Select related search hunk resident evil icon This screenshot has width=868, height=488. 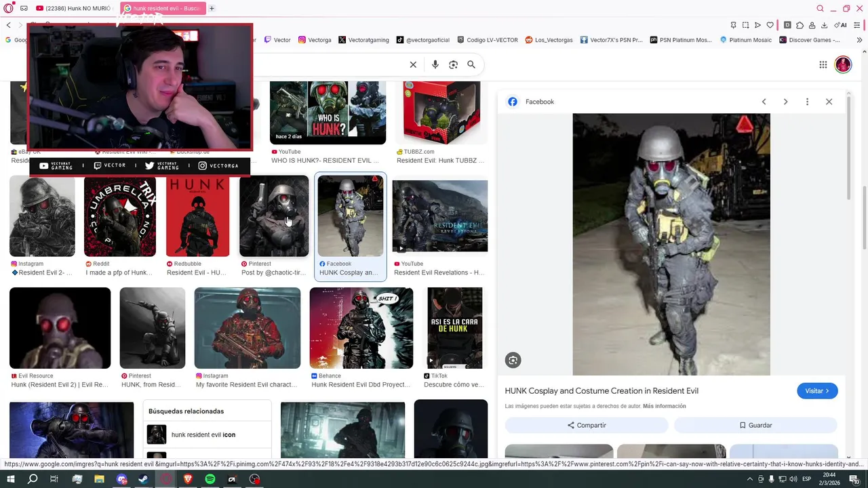pos(207,434)
